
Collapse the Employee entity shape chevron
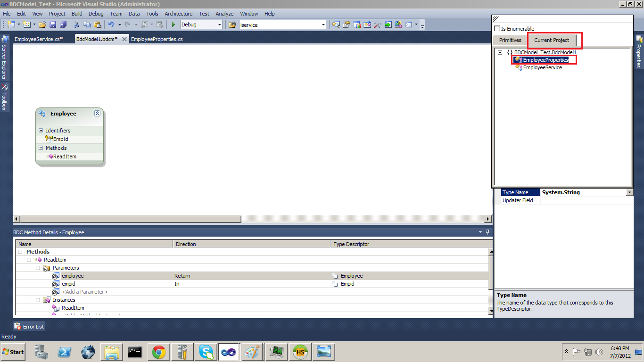pyautogui.click(x=97, y=114)
